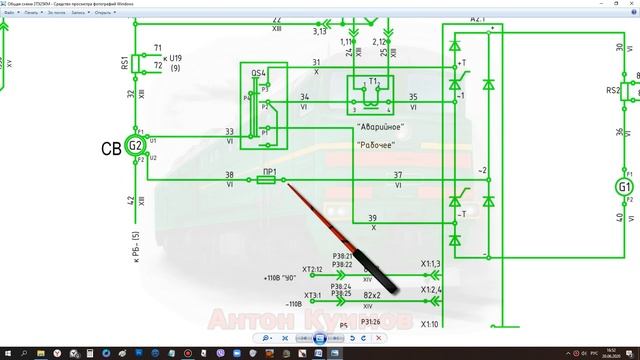Click the RS2 shunt label
Image resolution: width=640 pixels, height=360 pixels.
[613, 90]
